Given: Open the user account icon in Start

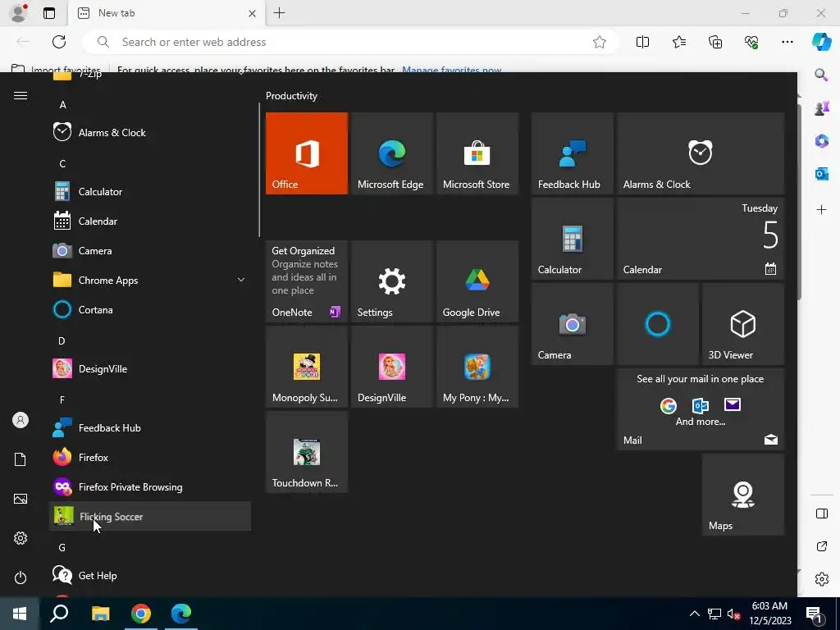Looking at the screenshot, I should (x=21, y=420).
